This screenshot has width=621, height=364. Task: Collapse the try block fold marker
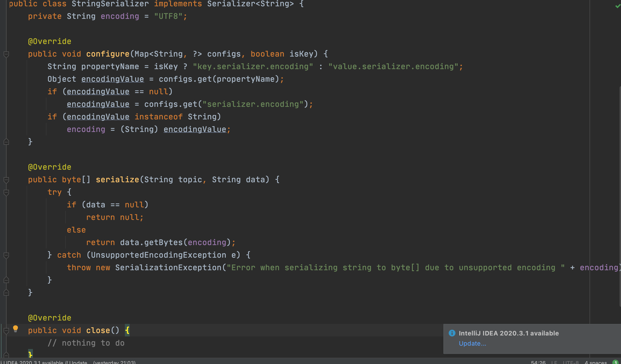(6, 192)
